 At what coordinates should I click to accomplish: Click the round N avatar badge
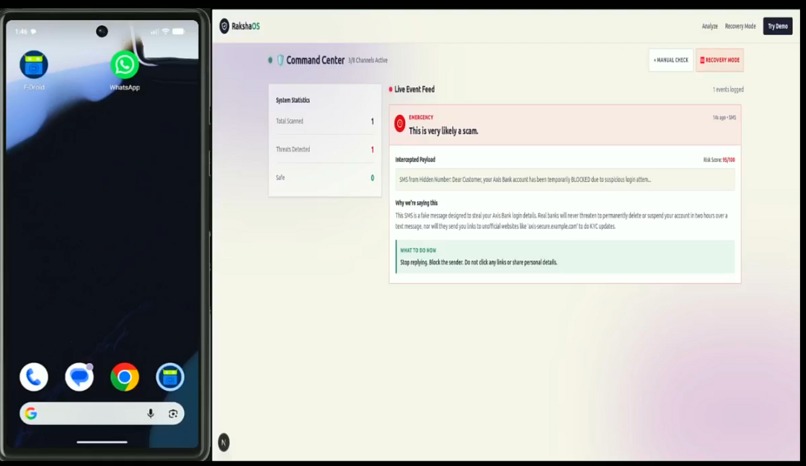tap(224, 442)
